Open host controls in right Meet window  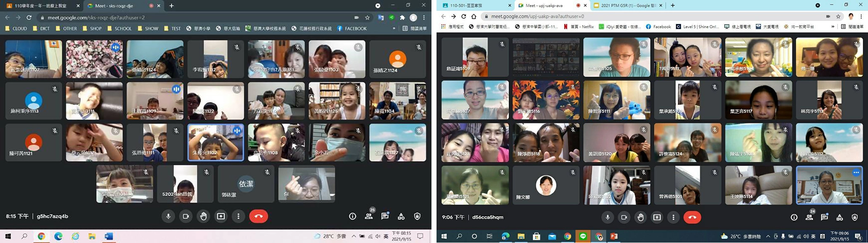point(855,217)
